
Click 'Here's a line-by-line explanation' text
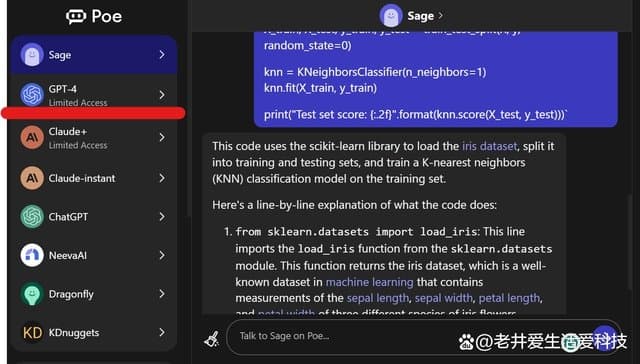(354, 205)
